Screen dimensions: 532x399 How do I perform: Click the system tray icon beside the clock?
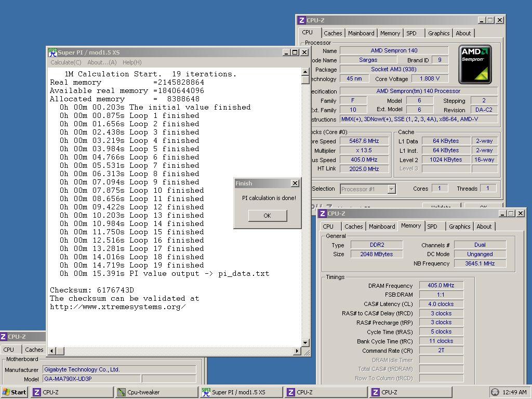[495, 392]
